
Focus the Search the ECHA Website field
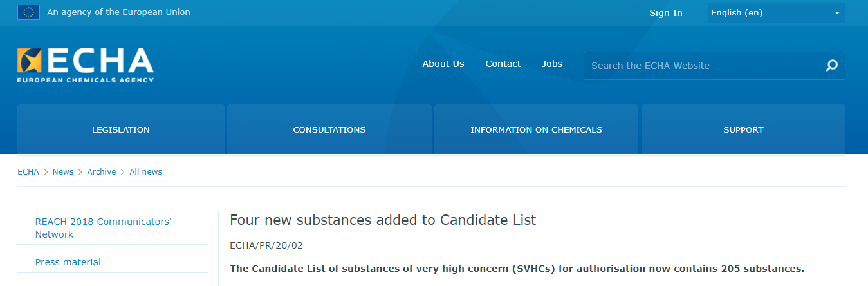(705, 66)
